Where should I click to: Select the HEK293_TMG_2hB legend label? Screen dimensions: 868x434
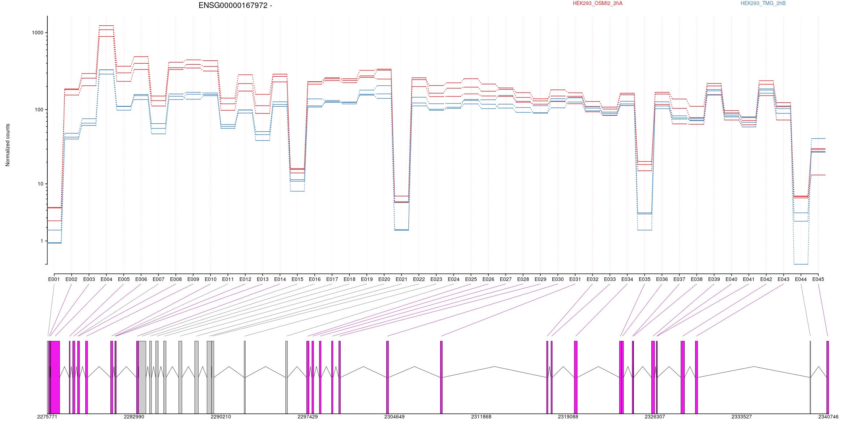[763, 3]
